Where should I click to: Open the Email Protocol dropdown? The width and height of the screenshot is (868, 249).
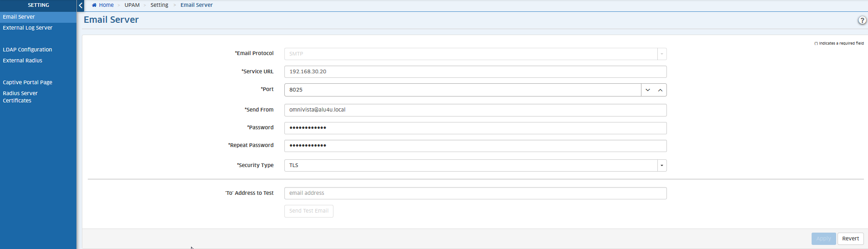661,54
